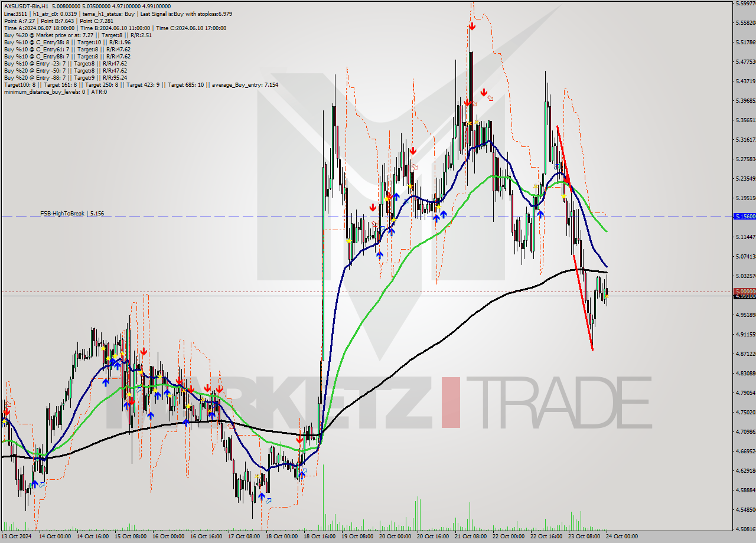The height and width of the screenshot is (543, 756).
Task: Click the '14 Oct 00:00' time label
Action: 54,537
